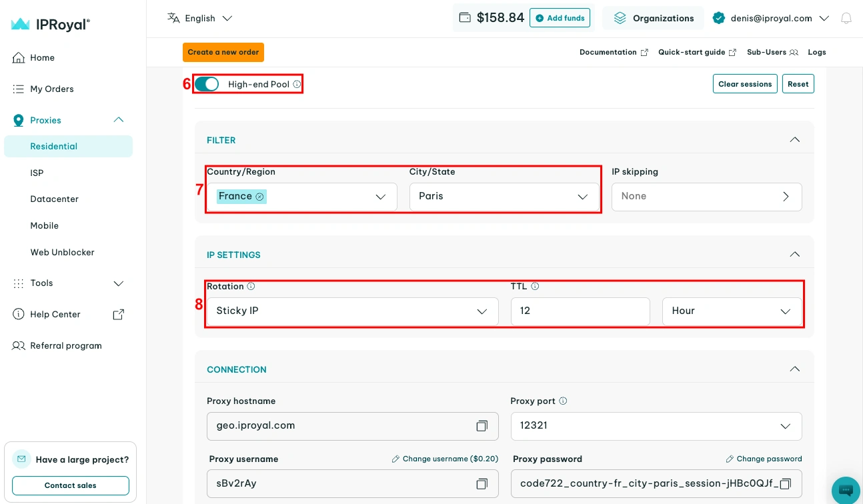Screen dimensions: 863x504
Task: Click the Reset button
Action: 798,84
